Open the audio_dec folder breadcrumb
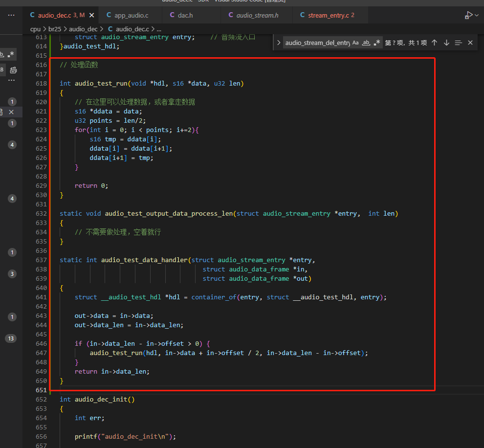This screenshot has width=484, height=448. 83,29
